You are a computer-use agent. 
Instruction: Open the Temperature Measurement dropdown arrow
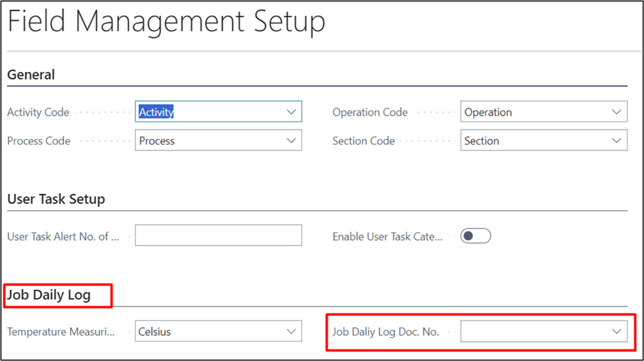(x=291, y=332)
